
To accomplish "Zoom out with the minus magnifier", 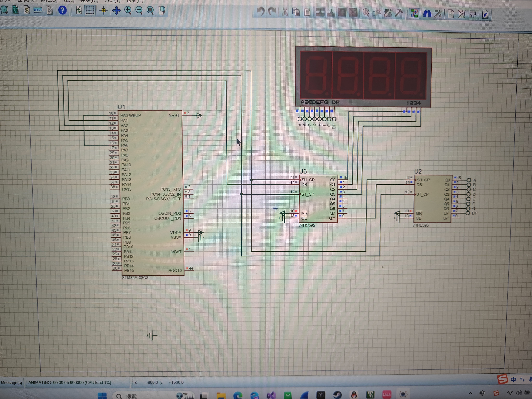I will (x=139, y=10).
